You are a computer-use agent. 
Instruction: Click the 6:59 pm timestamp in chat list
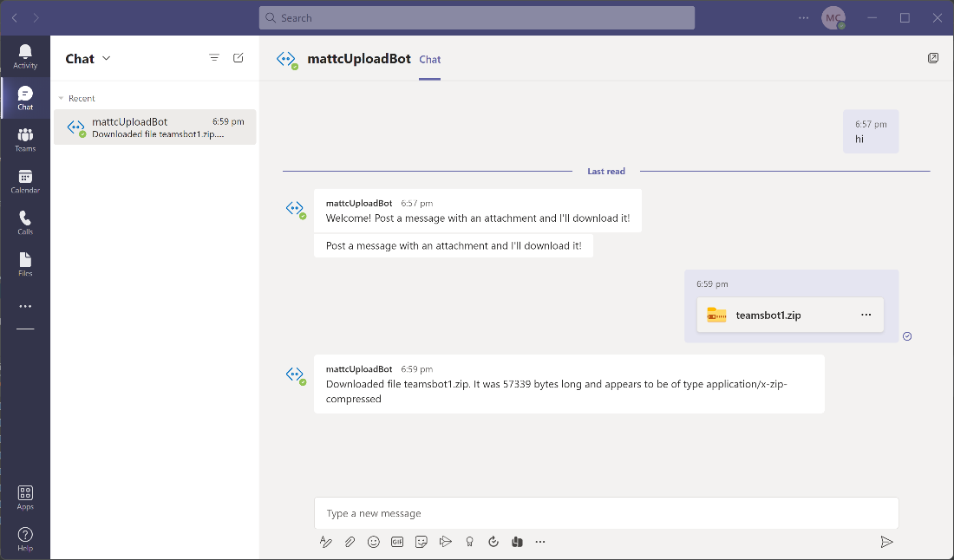pos(228,121)
